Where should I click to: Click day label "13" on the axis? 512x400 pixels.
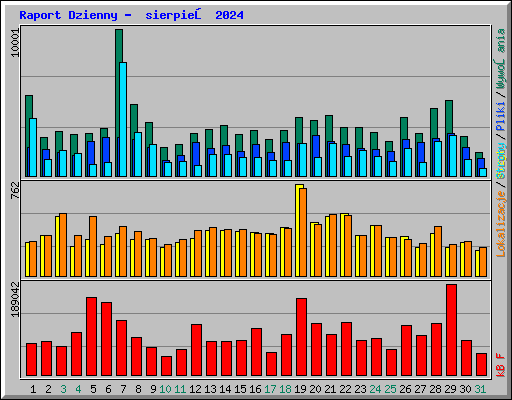[x=210, y=389]
